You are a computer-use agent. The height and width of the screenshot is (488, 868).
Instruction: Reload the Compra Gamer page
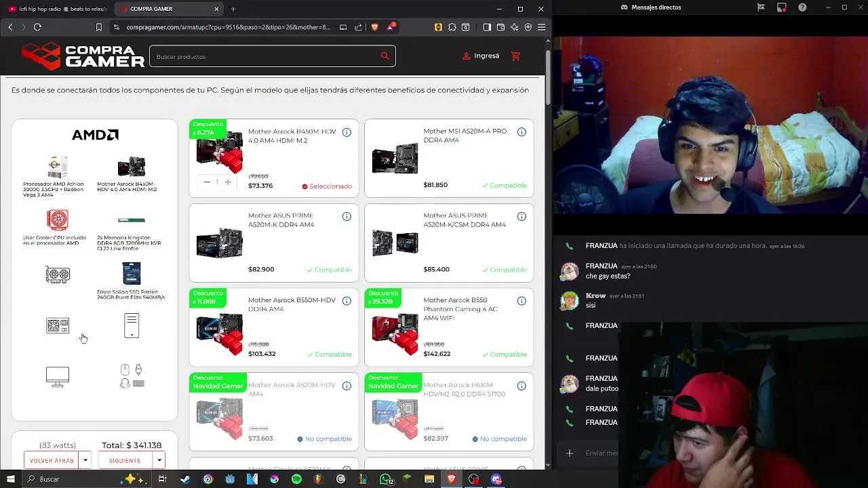(37, 27)
